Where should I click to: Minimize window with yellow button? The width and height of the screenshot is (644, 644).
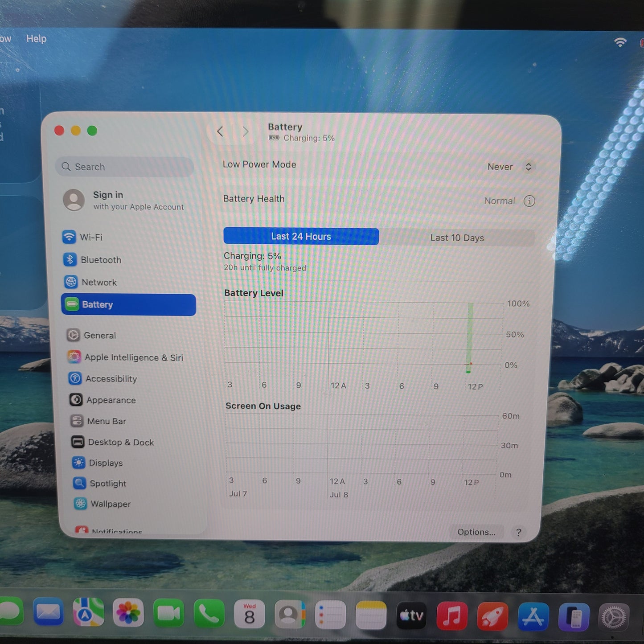tap(76, 131)
